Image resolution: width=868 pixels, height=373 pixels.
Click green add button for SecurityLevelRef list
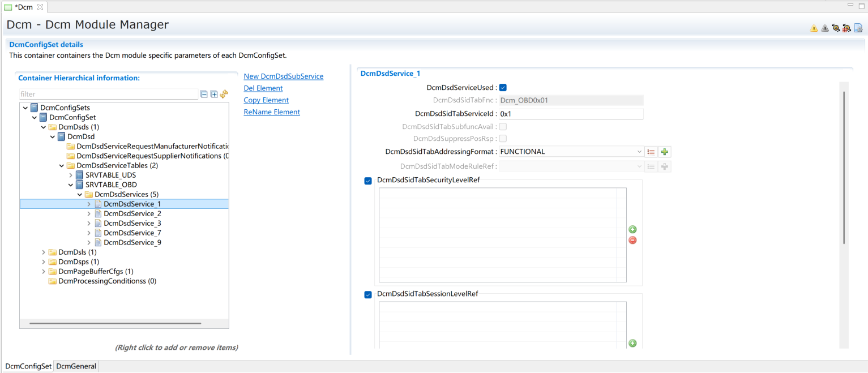[x=632, y=229]
